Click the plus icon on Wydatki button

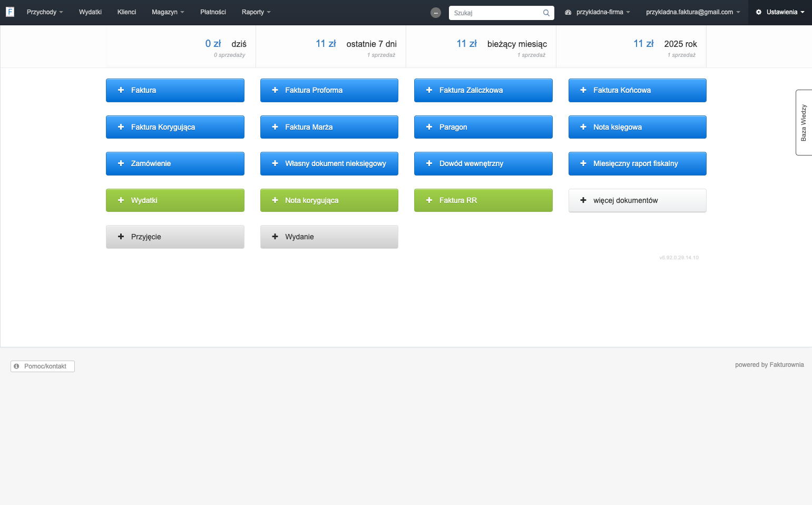coord(121,200)
